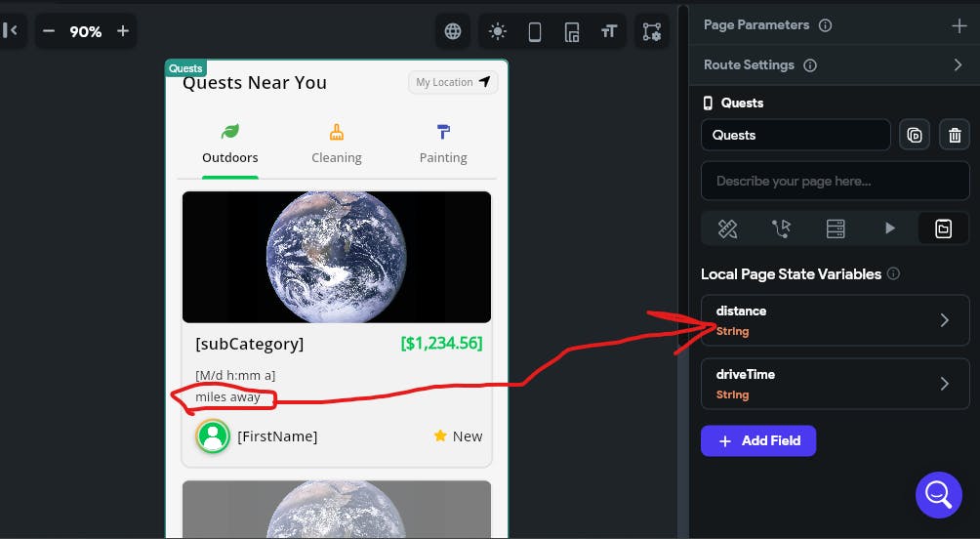This screenshot has height=539, width=980.
Task: Duplicate the page with copy icon
Action: [x=915, y=135]
